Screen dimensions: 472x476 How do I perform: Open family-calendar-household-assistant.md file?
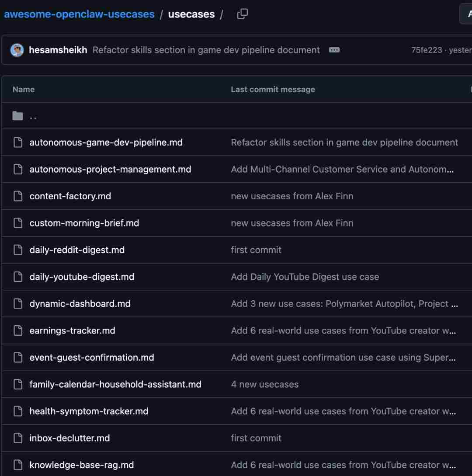[x=115, y=384]
